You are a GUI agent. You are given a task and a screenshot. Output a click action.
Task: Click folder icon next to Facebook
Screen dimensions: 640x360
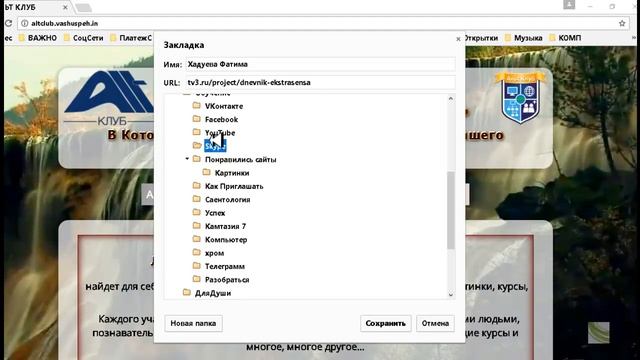point(197,119)
